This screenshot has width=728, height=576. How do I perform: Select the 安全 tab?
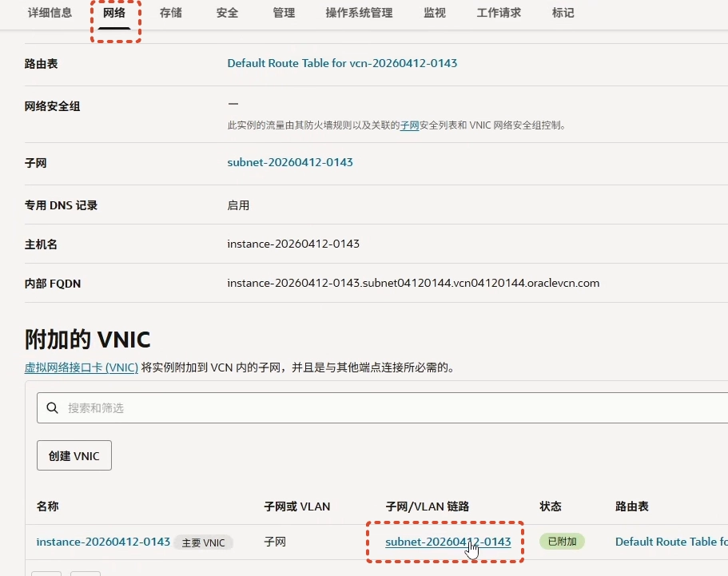coord(227,13)
